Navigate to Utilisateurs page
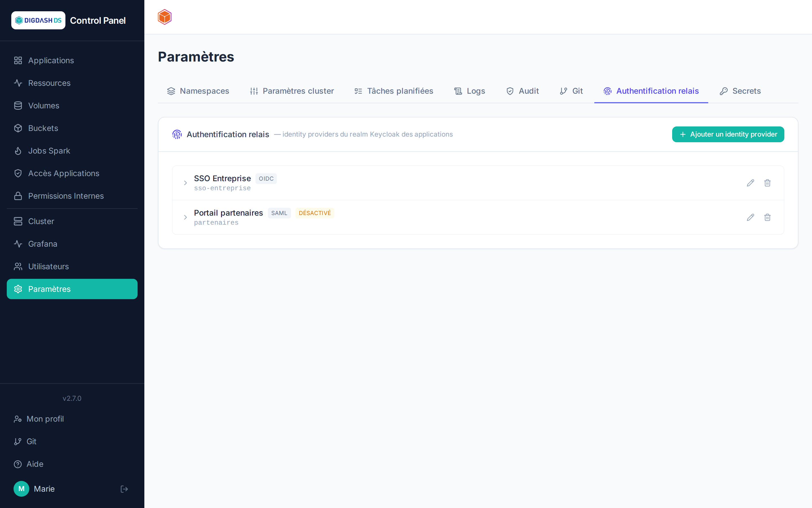 [72, 266]
